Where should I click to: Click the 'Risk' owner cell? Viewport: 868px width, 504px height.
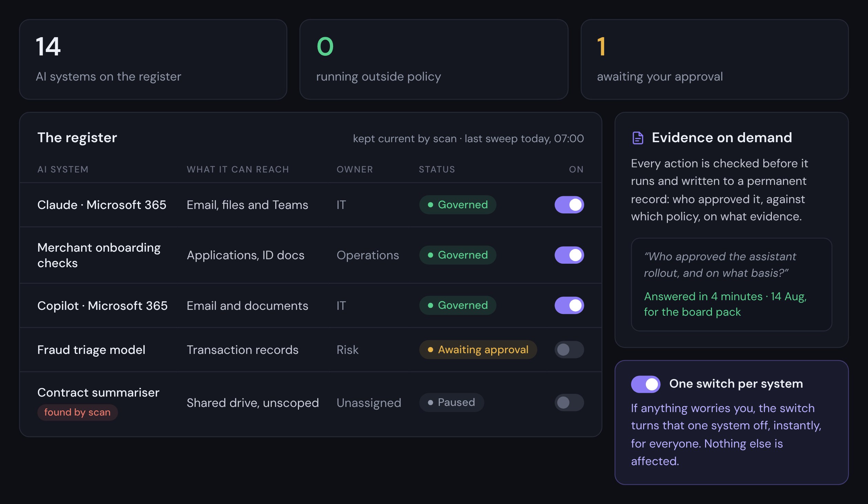click(348, 350)
